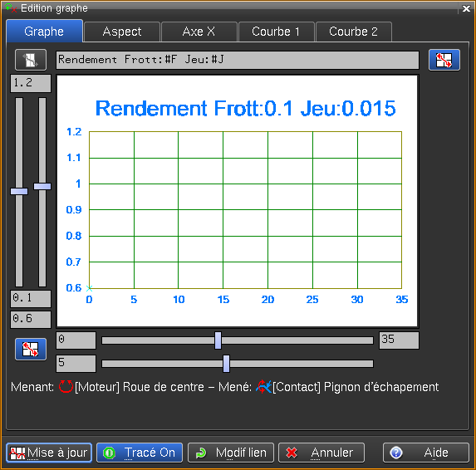This screenshot has width=476, height=470.
Task: Open help with the Aide button
Action: pyautogui.click(x=426, y=453)
